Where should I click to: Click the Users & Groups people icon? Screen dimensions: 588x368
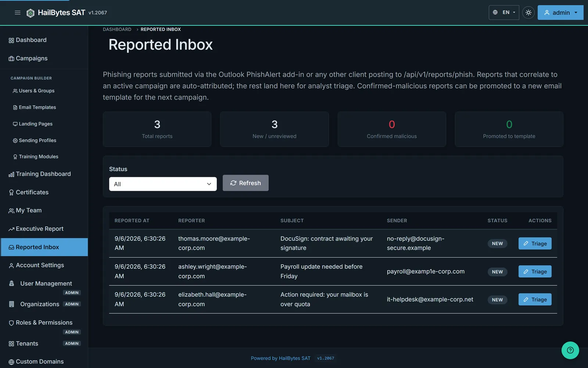pyautogui.click(x=15, y=91)
